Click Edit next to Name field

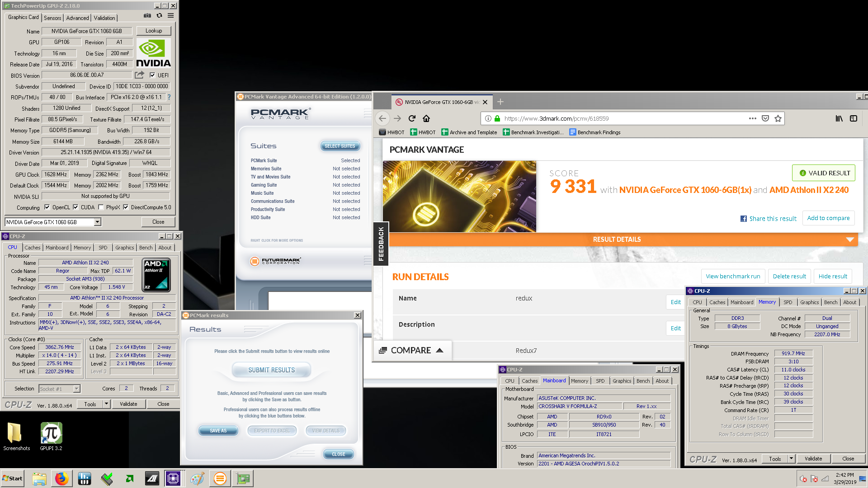coord(675,302)
